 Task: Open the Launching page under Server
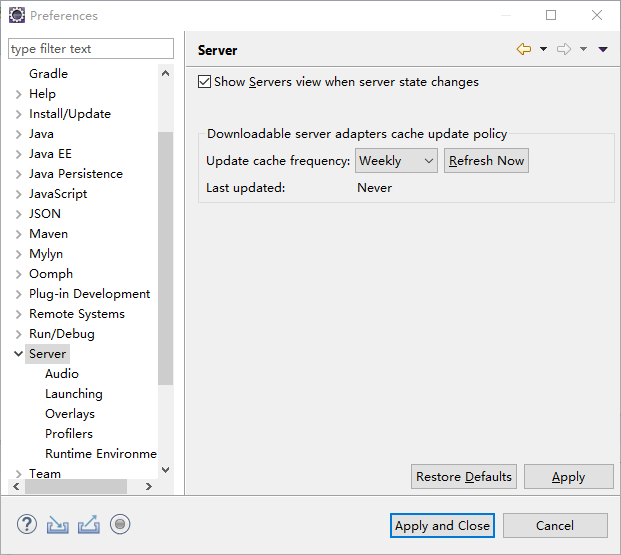click(74, 394)
